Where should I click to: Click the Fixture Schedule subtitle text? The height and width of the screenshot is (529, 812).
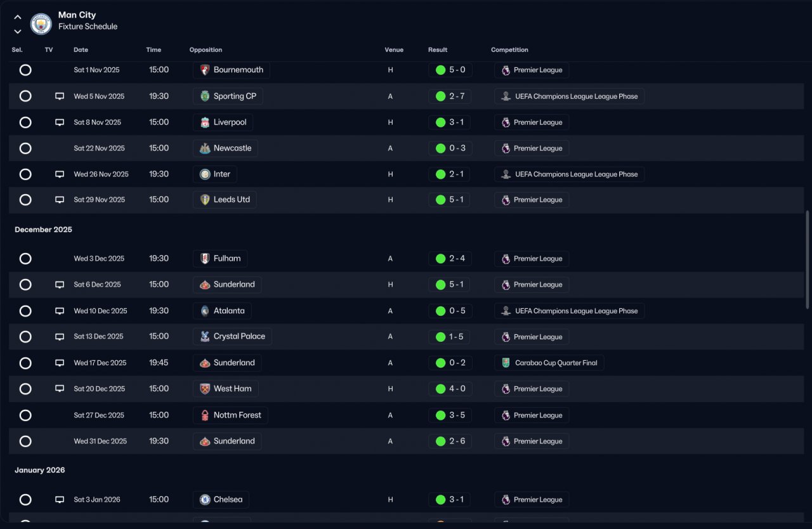click(x=88, y=27)
